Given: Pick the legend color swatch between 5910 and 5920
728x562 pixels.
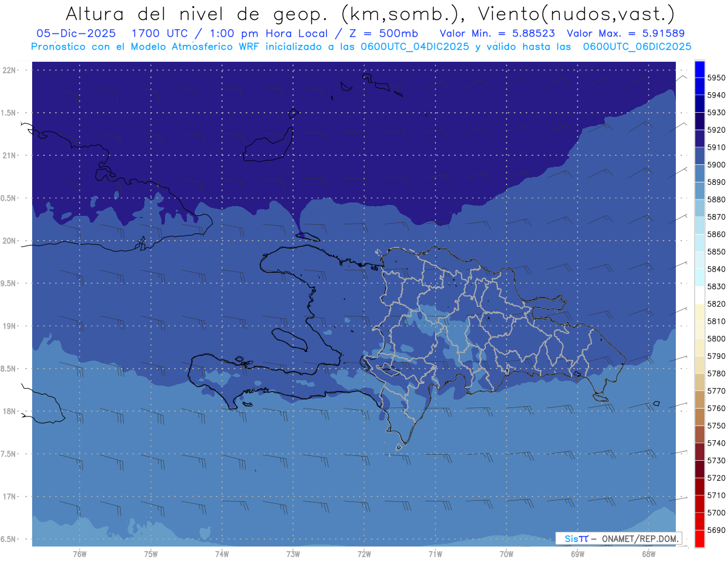Looking at the screenshot, I should pyautogui.click(x=699, y=139).
